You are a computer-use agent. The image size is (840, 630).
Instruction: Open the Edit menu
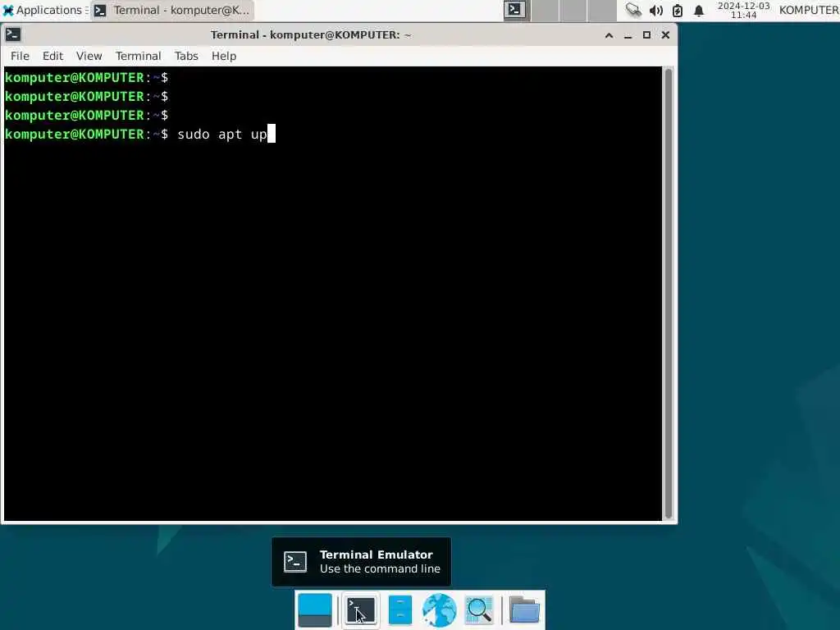pos(52,56)
